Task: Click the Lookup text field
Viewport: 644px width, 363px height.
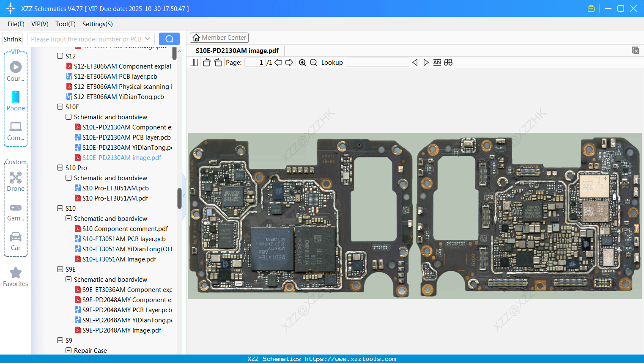Action: 377,63
